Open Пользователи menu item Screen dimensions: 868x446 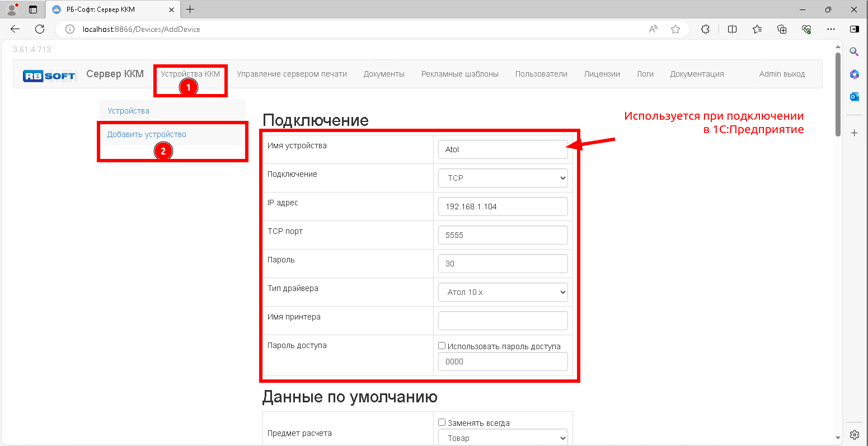[541, 74]
